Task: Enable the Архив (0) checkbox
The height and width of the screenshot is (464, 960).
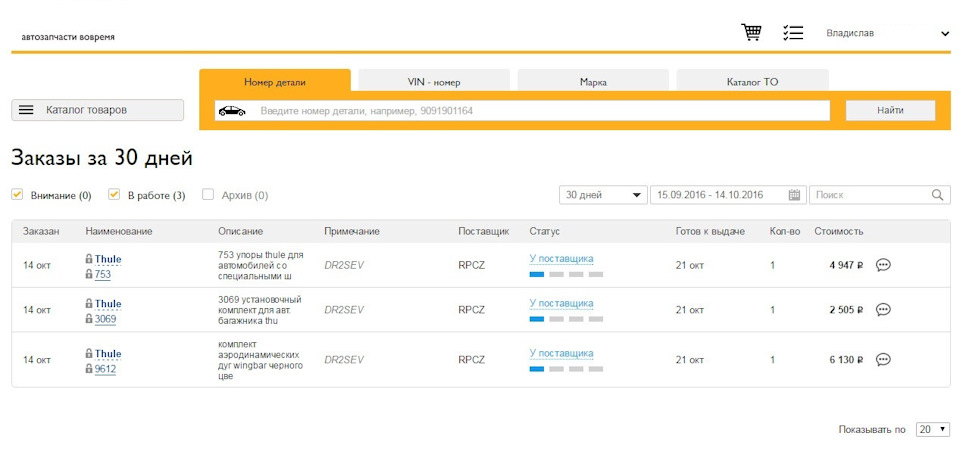Action: tap(208, 195)
